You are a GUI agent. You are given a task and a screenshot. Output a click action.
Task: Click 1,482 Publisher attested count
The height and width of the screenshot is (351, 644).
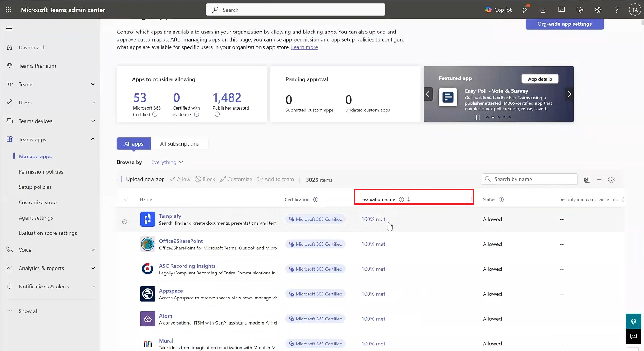pos(227,98)
